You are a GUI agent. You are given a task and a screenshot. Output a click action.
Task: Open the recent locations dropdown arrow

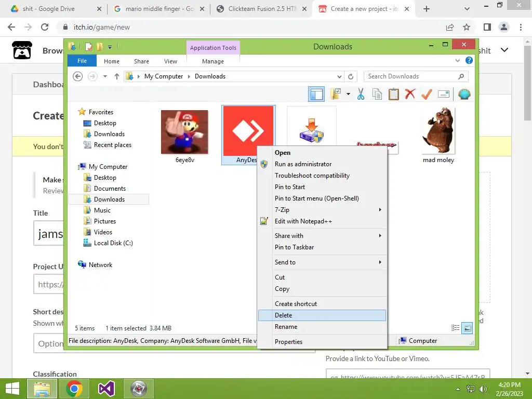[105, 76]
